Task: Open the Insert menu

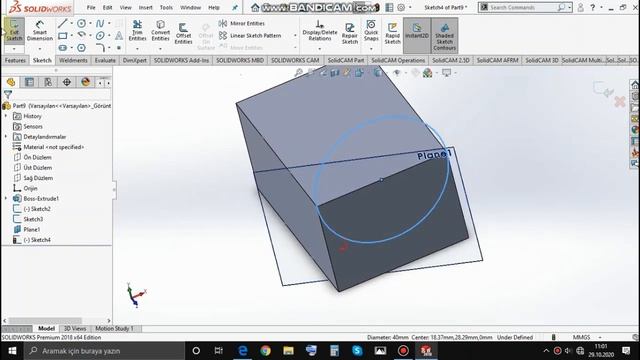Action: [x=145, y=7]
